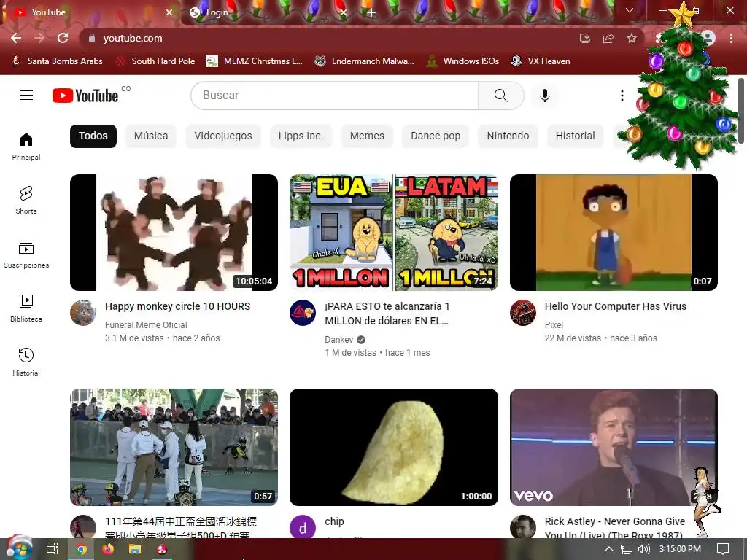Open Endermanch Malwa... bookmark
This screenshot has height=560, width=747.
365,61
